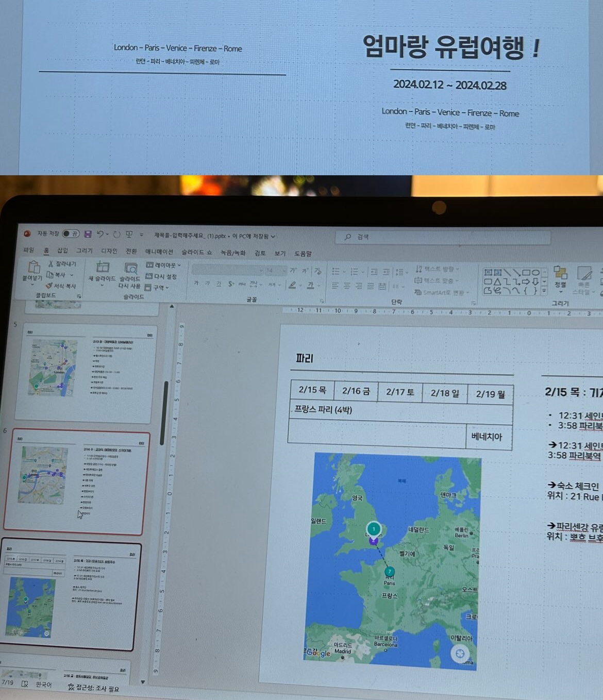Click the bulleted list icon
This screenshot has height=700, width=603.
336,272
